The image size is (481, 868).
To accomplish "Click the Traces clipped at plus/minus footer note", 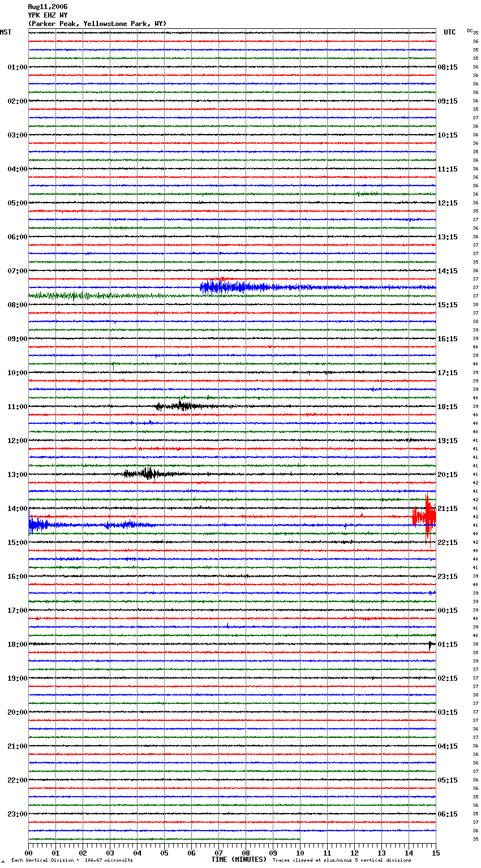I will (x=342, y=861).
